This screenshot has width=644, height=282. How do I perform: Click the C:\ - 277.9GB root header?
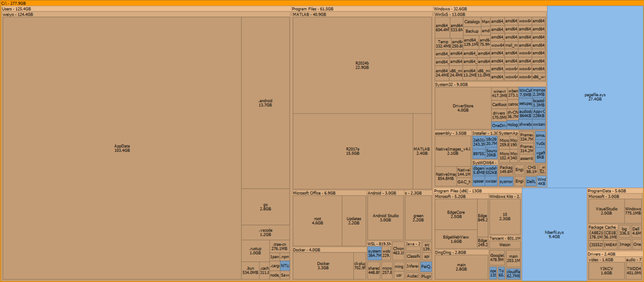[322, 3]
